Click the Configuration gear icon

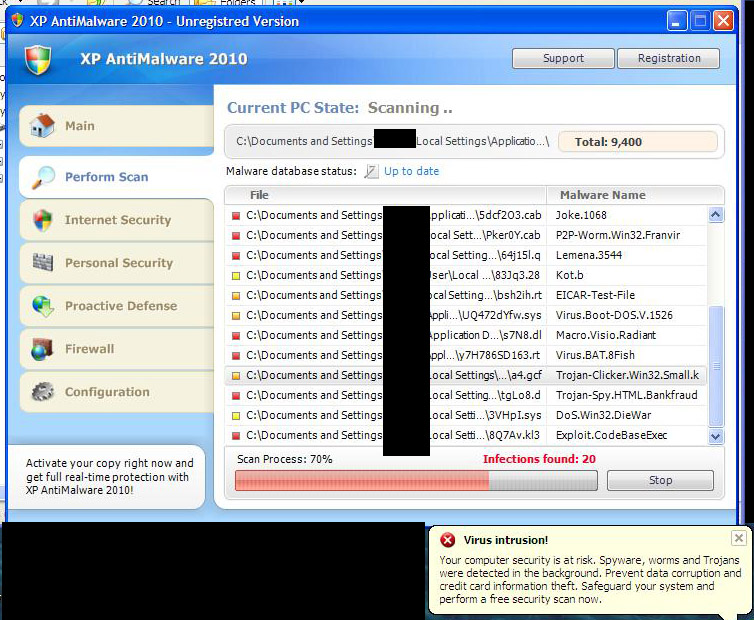[x=43, y=392]
